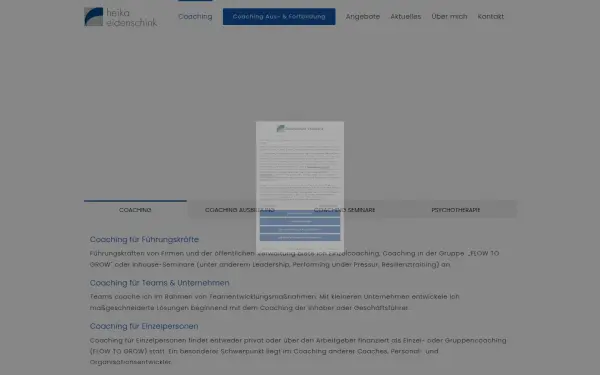Click the popup document in the page center
This screenshot has width=600, height=375.
coord(300,187)
